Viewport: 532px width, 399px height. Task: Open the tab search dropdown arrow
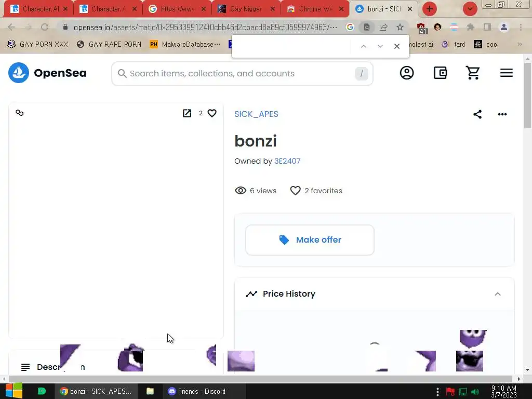coord(470,9)
